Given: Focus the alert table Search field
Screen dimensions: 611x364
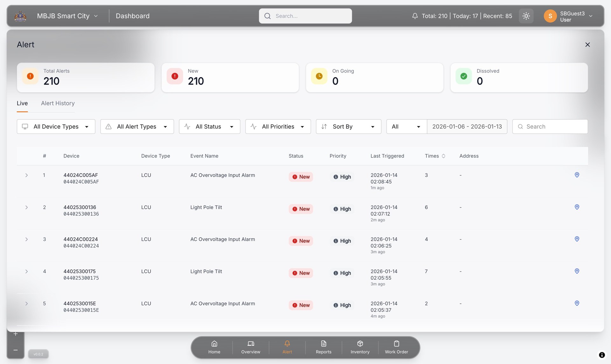Looking at the screenshot, I should click(550, 127).
